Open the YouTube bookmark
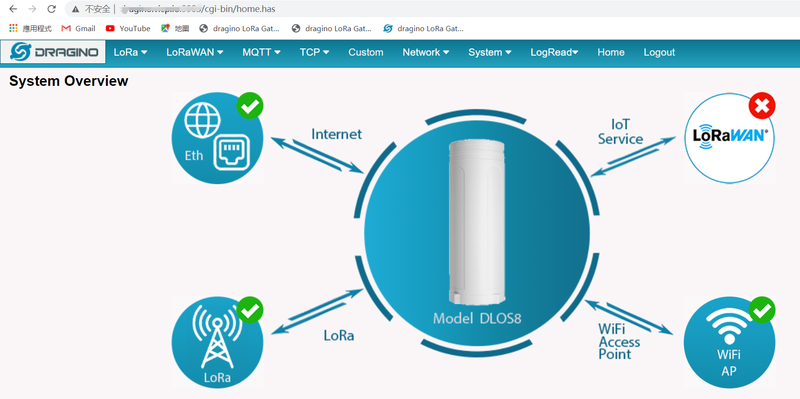Viewport: 800px width, 399px height. coord(128,29)
